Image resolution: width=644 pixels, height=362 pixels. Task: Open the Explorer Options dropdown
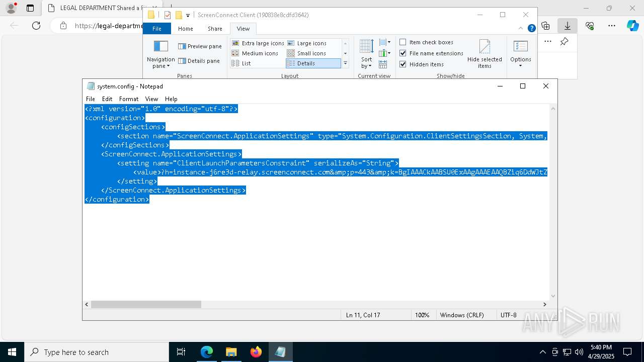click(520, 54)
